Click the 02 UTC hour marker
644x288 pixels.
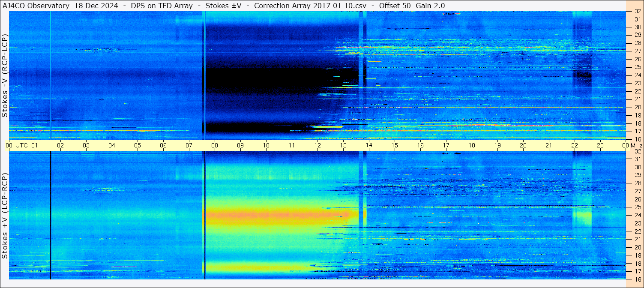pyautogui.click(x=60, y=145)
